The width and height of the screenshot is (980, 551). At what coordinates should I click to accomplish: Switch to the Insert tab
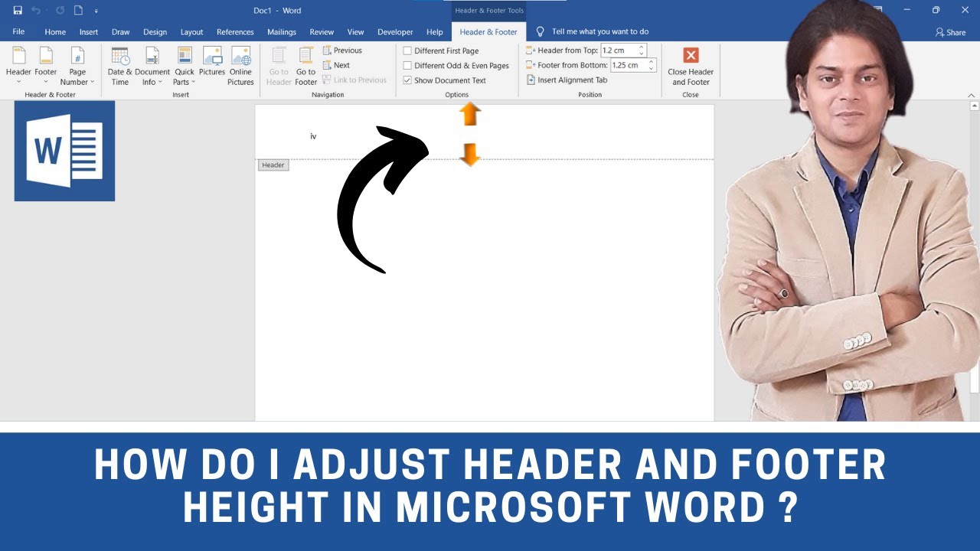89,32
